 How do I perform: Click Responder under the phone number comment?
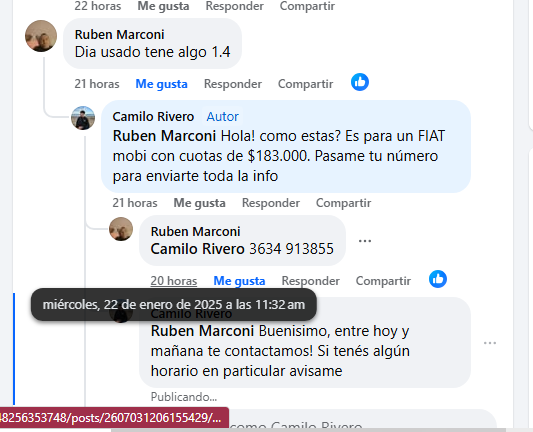[x=311, y=281]
